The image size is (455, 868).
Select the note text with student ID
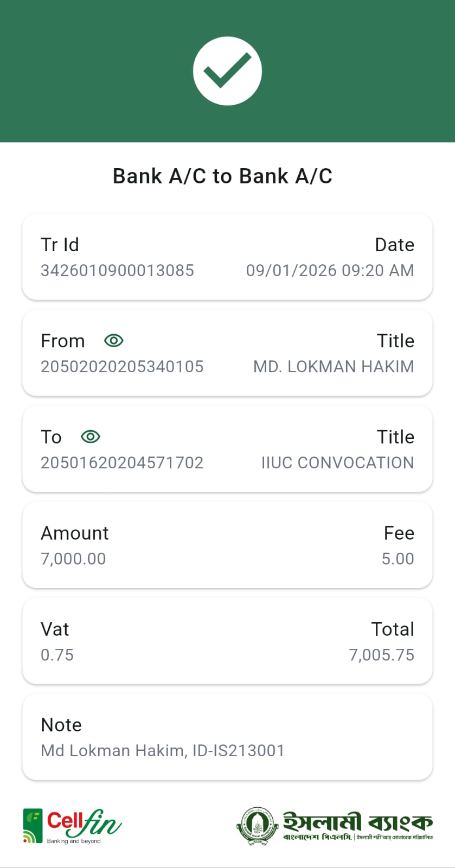click(x=163, y=751)
